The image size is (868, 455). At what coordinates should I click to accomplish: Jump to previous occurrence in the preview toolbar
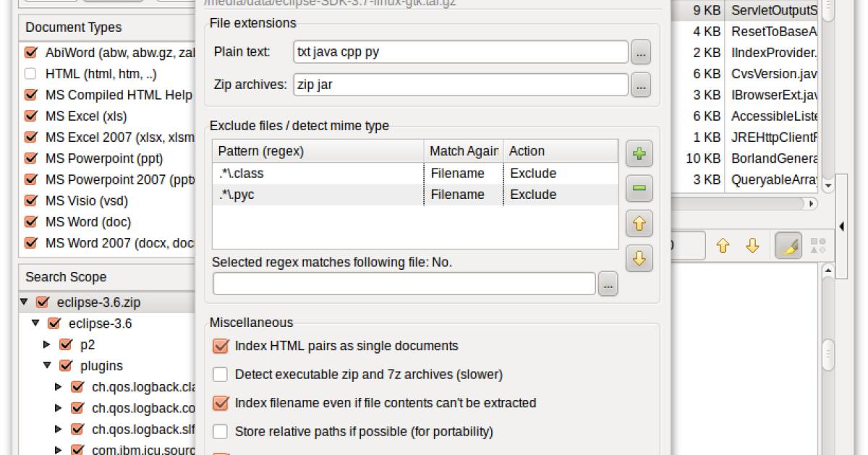point(722,246)
